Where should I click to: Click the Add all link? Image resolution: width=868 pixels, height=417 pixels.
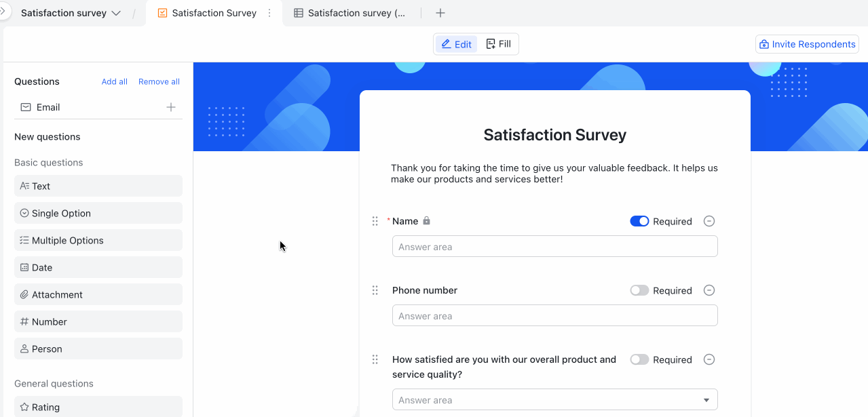pyautogui.click(x=114, y=81)
